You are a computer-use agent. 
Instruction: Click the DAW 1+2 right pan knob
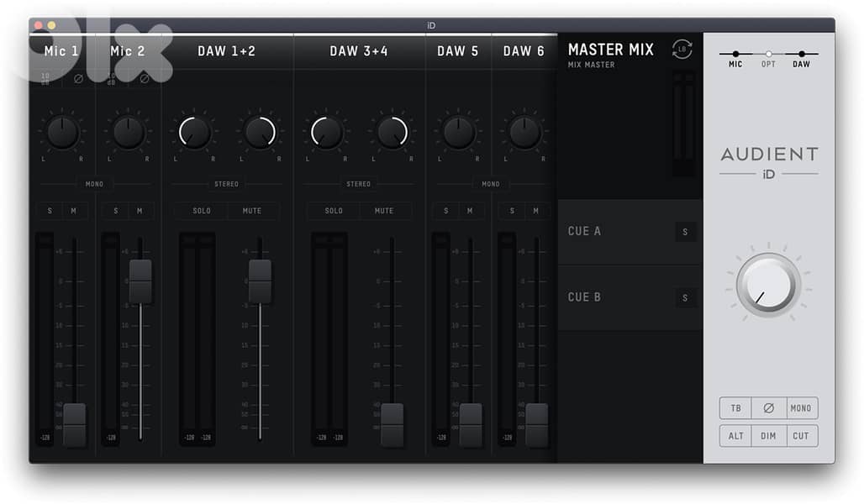tap(260, 133)
